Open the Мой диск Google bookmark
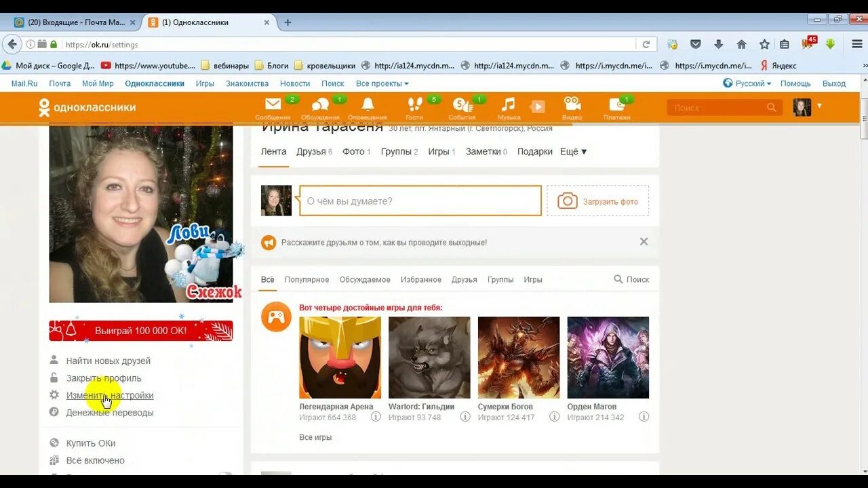Image resolution: width=868 pixels, height=488 pixels. 49,66
